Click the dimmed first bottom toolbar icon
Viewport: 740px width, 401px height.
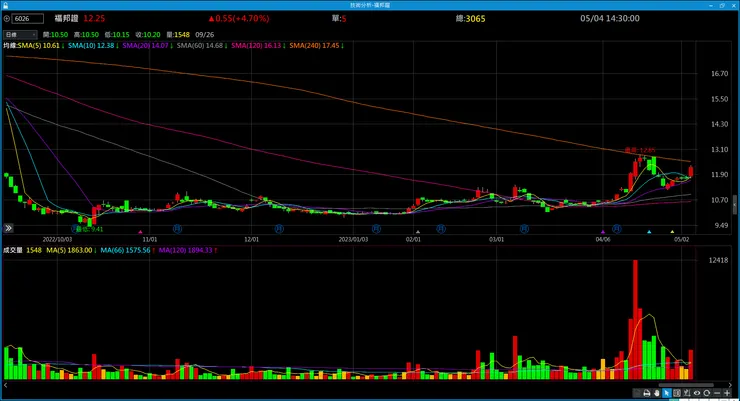(x=637, y=393)
